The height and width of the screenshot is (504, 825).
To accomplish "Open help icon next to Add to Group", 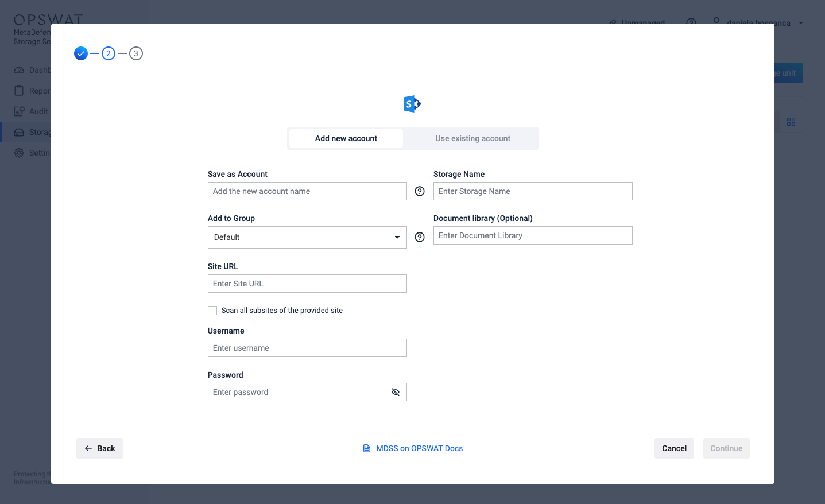I will [x=420, y=237].
